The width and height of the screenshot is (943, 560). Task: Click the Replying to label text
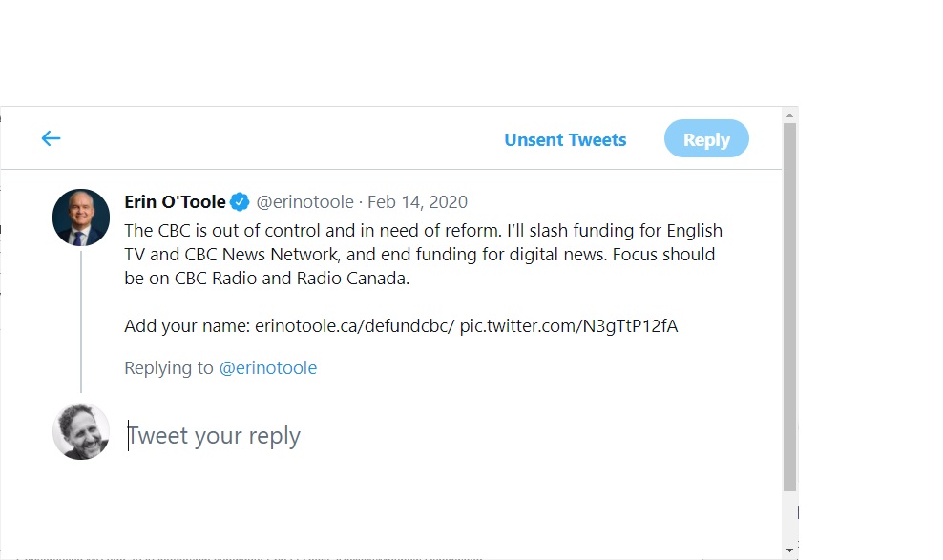pyautogui.click(x=169, y=368)
